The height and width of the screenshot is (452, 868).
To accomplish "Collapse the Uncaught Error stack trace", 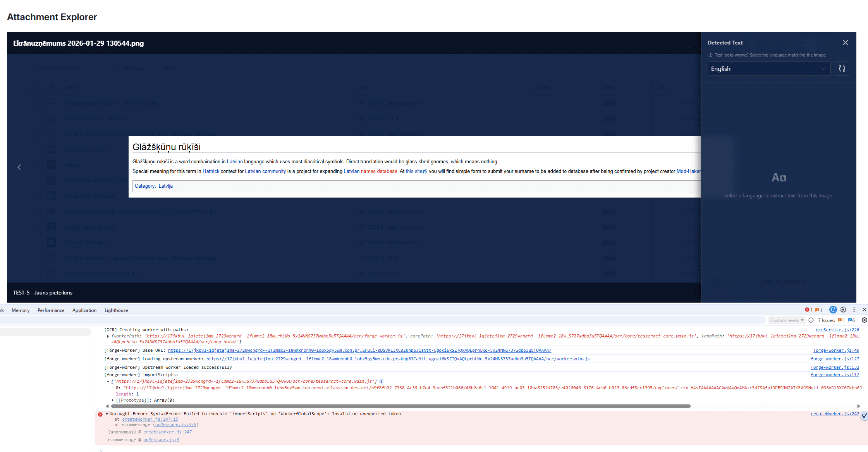I will pyautogui.click(x=107, y=414).
